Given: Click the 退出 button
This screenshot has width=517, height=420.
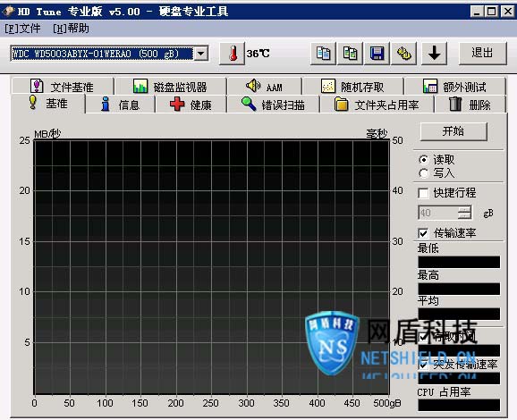Looking at the screenshot, I should tap(482, 53).
